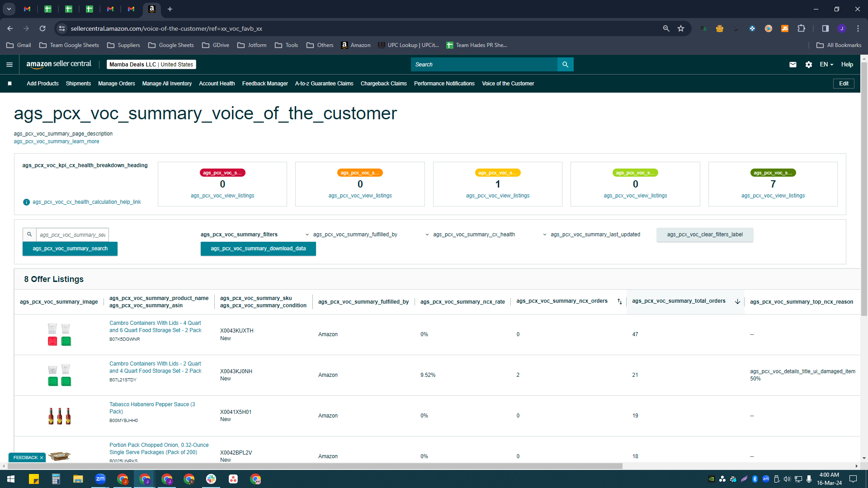Image resolution: width=868 pixels, height=488 pixels.
Task: Reload the page in Chrome
Action: pyautogui.click(x=42, y=28)
